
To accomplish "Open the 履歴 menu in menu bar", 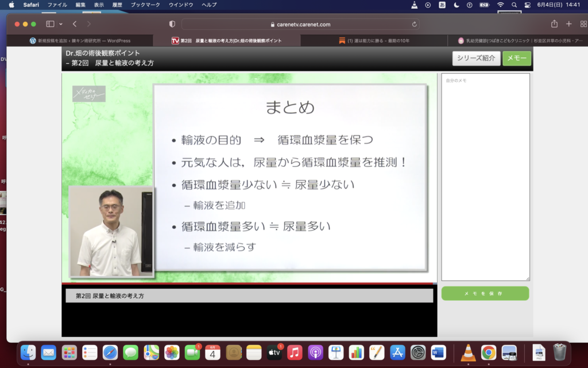I will [117, 5].
